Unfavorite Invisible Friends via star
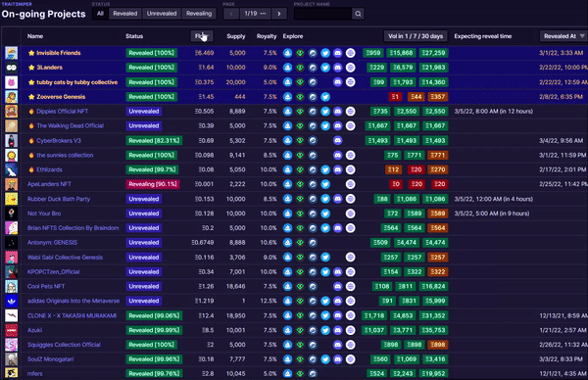588x380 pixels. tap(31, 53)
